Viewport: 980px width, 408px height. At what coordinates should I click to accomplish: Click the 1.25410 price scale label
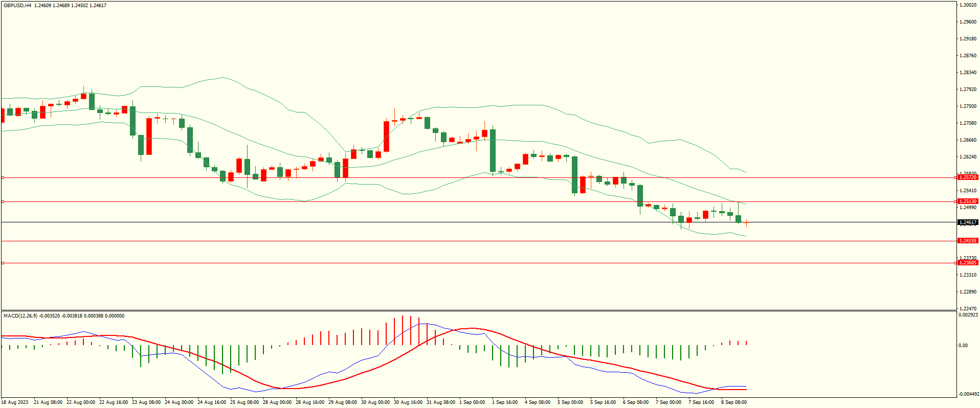[968, 191]
